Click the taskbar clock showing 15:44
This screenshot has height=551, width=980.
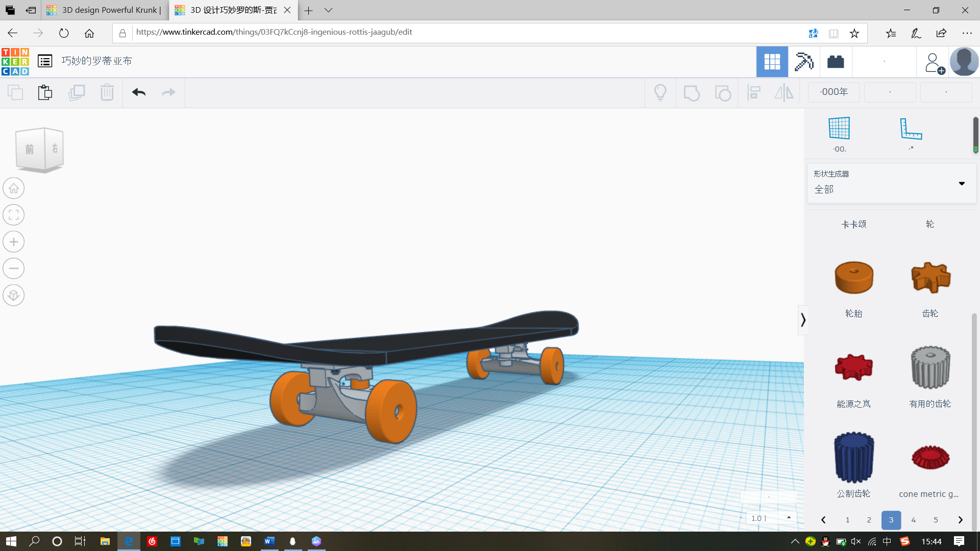(x=932, y=541)
